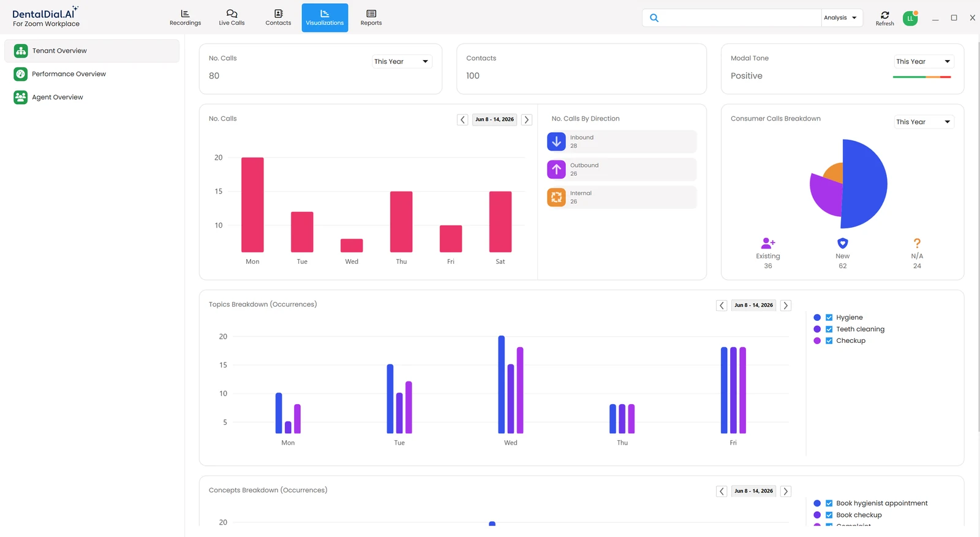Click the Inbound down-arrow icon
The height and width of the screenshot is (537, 980).
(x=556, y=141)
